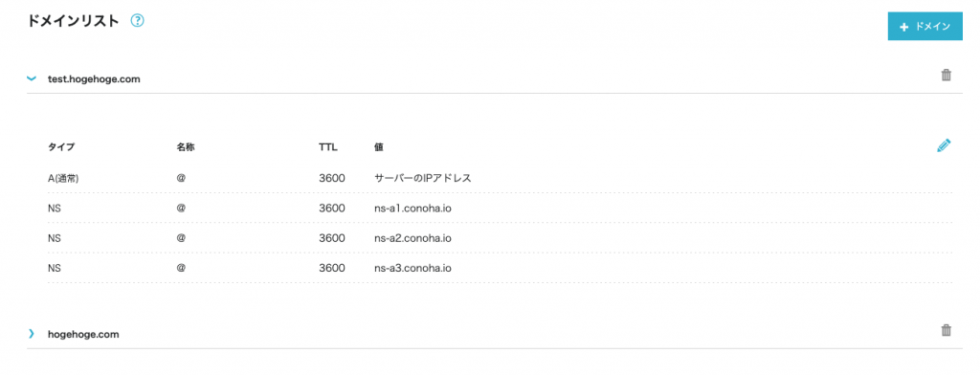This screenshot has width=980, height=375.
Task: Select the hogehoge.com domain name
Action: [83, 335]
